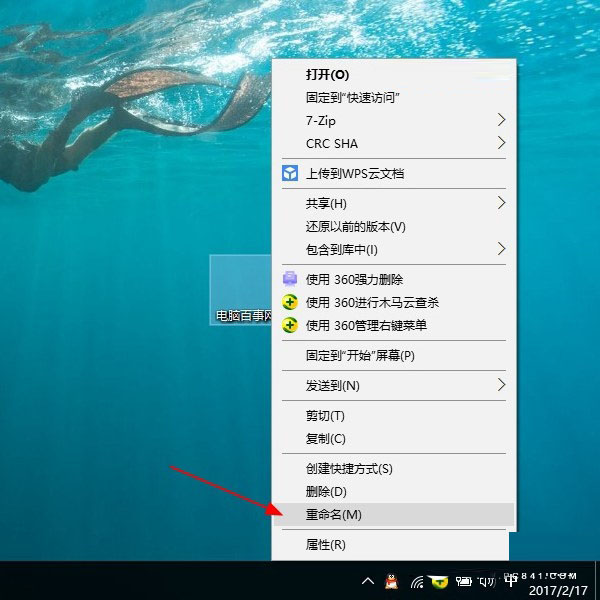The image size is (600, 600).
Task: Open the QQ penguin tray icon
Action: point(391,582)
